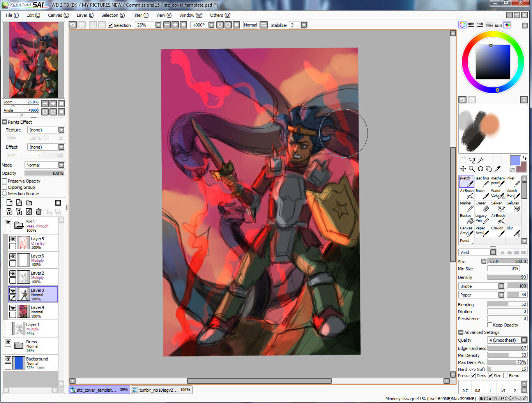Image resolution: width=532 pixels, height=403 pixels.
Task: Create a new layer folder
Action: click(29, 203)
